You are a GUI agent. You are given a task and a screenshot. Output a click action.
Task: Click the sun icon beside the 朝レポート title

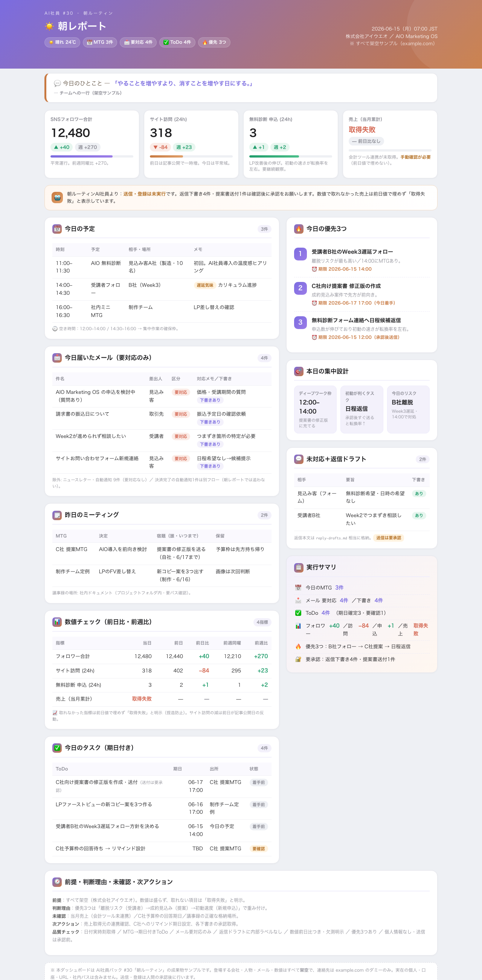49,26
